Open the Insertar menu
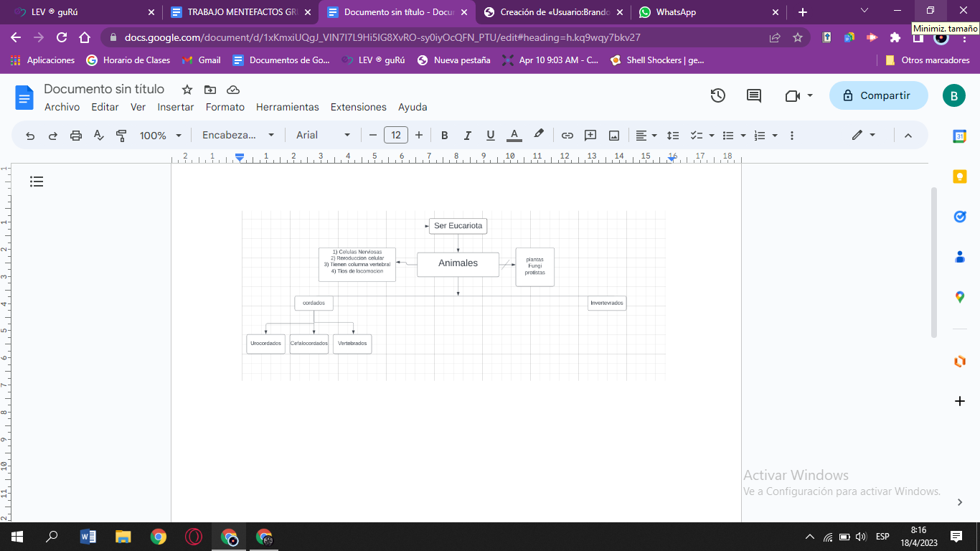Image resolution: width=980 pixels, height=551 pixels. [176, 107]
